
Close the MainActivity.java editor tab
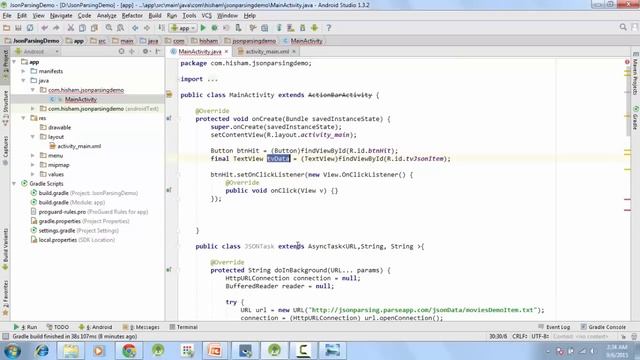(x=227, y=52)
